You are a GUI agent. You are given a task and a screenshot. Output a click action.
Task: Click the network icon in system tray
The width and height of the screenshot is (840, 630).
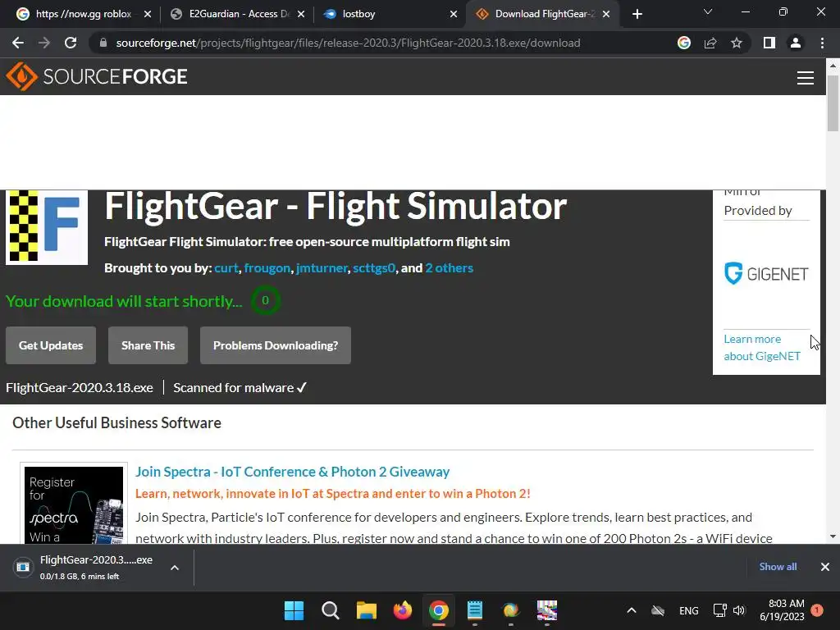pyautogui.click(x=719, y=610)
